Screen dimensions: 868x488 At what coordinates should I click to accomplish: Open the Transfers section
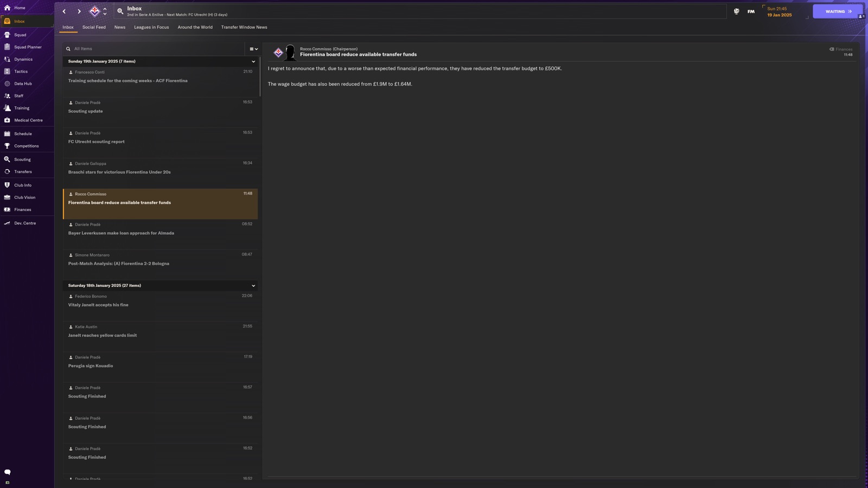click(27, 172)
